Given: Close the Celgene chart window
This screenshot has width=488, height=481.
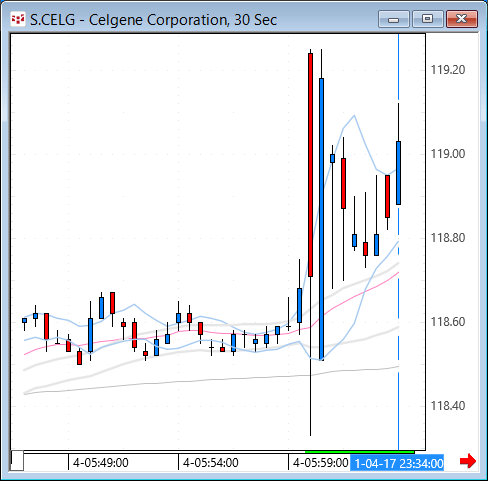Looking at the screenshot, I should click(462, 19).
